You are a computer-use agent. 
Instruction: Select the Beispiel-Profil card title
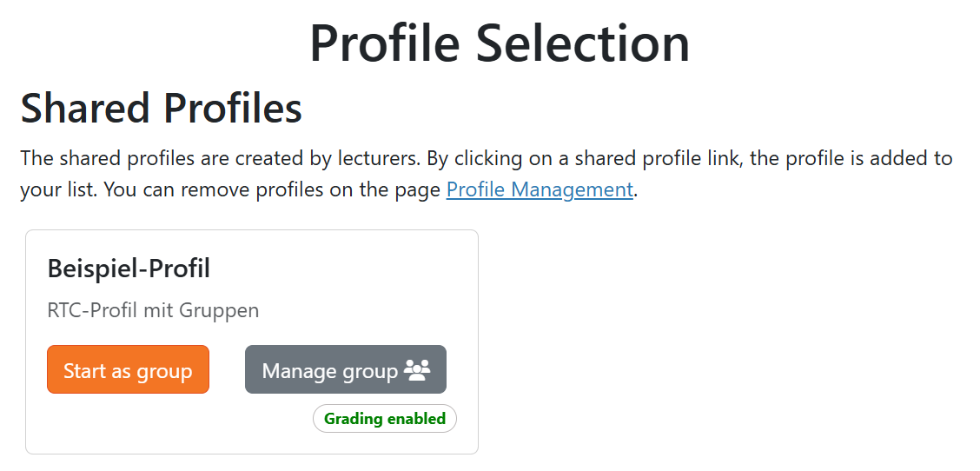click(x=129, y=269)
